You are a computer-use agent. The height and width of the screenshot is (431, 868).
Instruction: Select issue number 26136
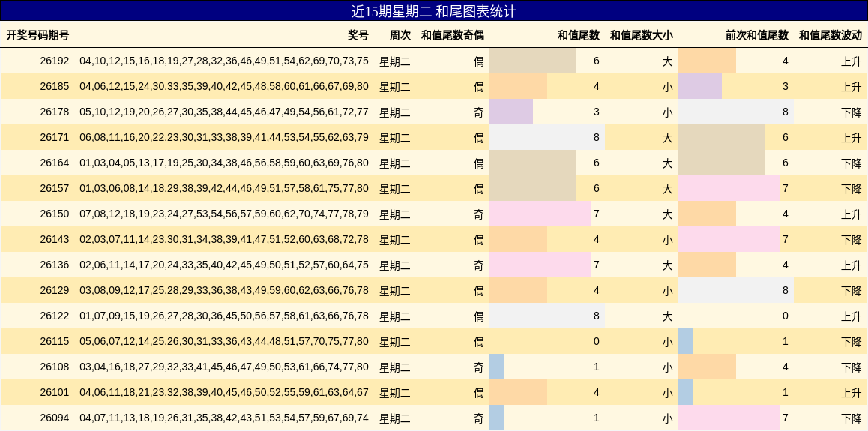click(x=55, y=265)
